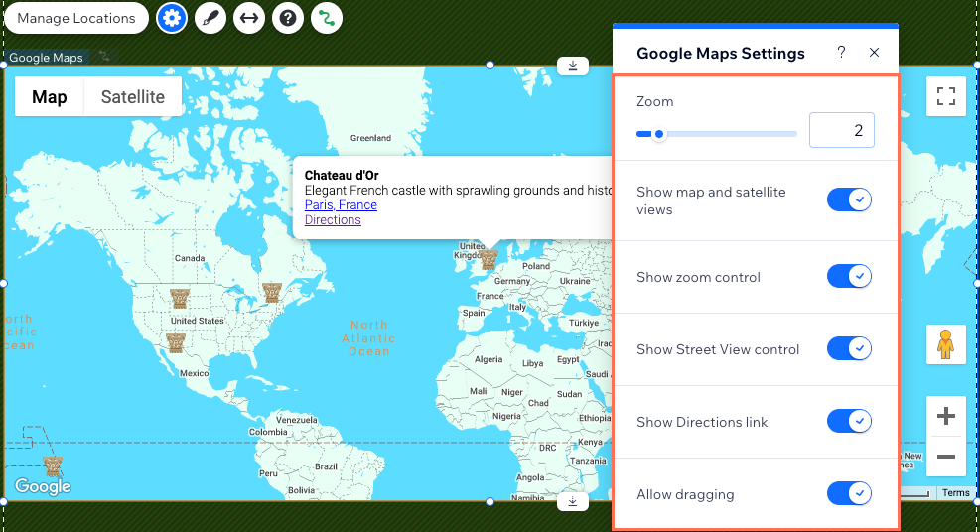The width and height of the screenshot is (980, 532).
Task: Open the map Terms link
Action: pyautogui.click(x=955, y=492)
